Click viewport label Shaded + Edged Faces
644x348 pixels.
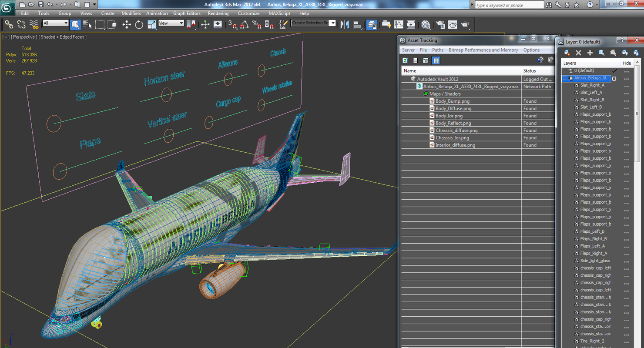[x=63, y=37]
